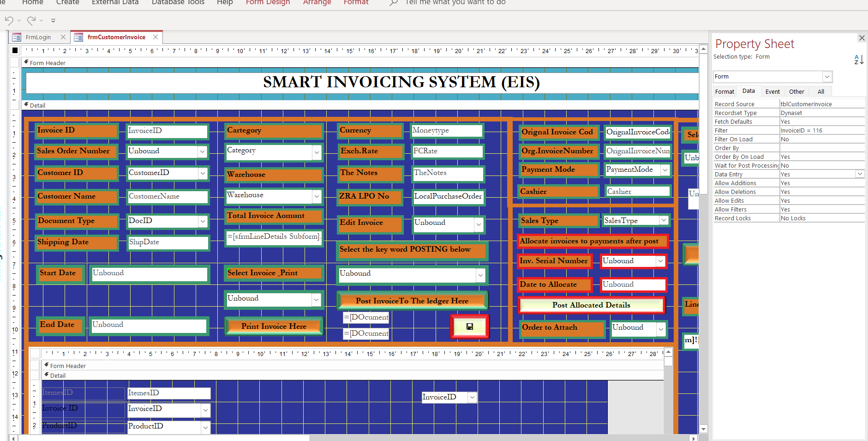Click the subform vertical scrollbar up arrow
Image resolution: width=868 pixels, height=441 pixels.
coord(668,352)
